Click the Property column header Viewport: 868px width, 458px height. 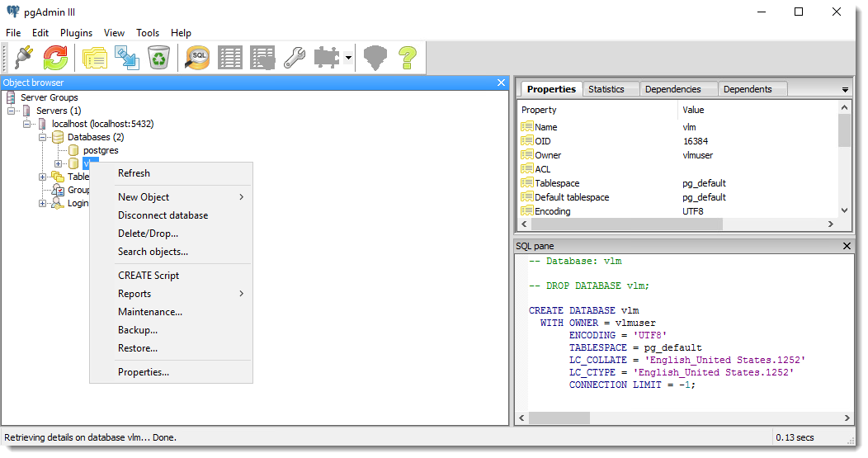(x=597, y=111)
